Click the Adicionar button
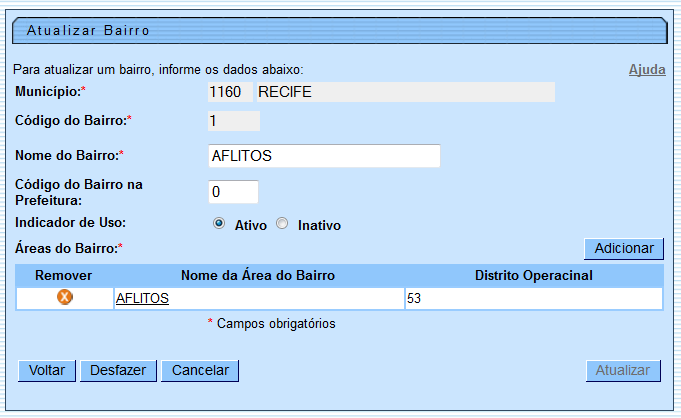The height and width of the screenshot is (418, 681). (623, 248)
